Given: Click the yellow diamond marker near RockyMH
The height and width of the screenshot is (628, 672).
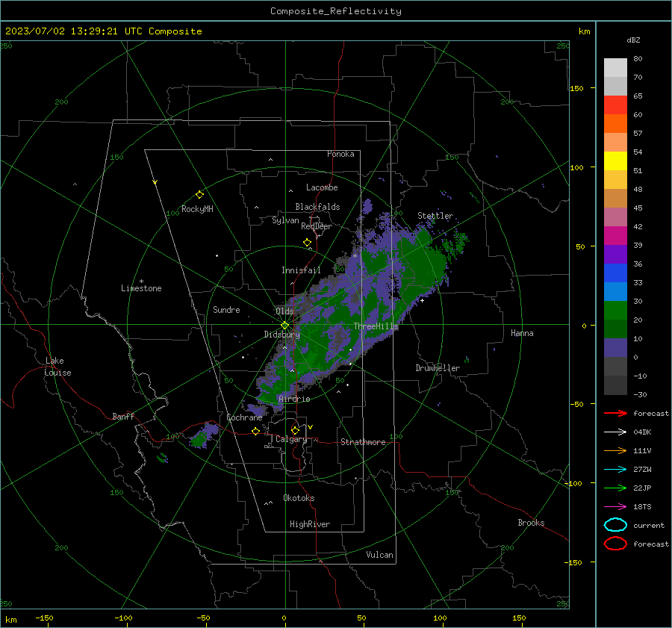Looking at the screenshot, I should click(x=199, y=195).
